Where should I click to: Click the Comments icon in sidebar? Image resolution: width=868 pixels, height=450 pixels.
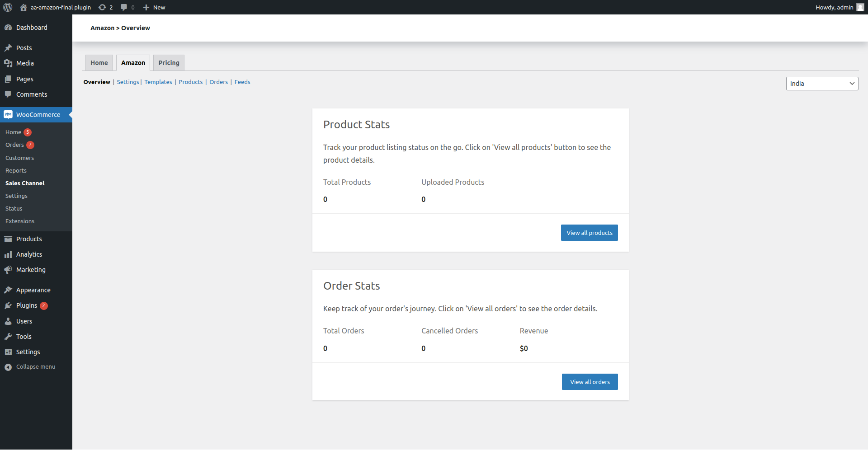pos(8,94)
